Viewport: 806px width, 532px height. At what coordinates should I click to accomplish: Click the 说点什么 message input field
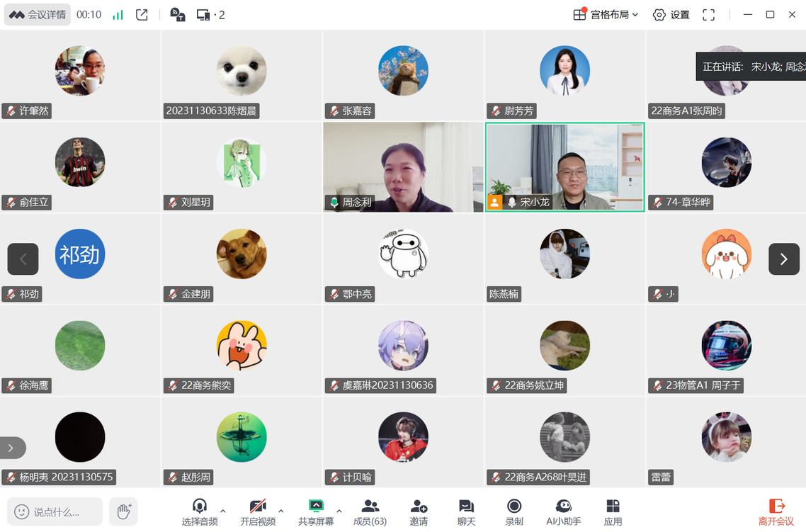[55, 511]
